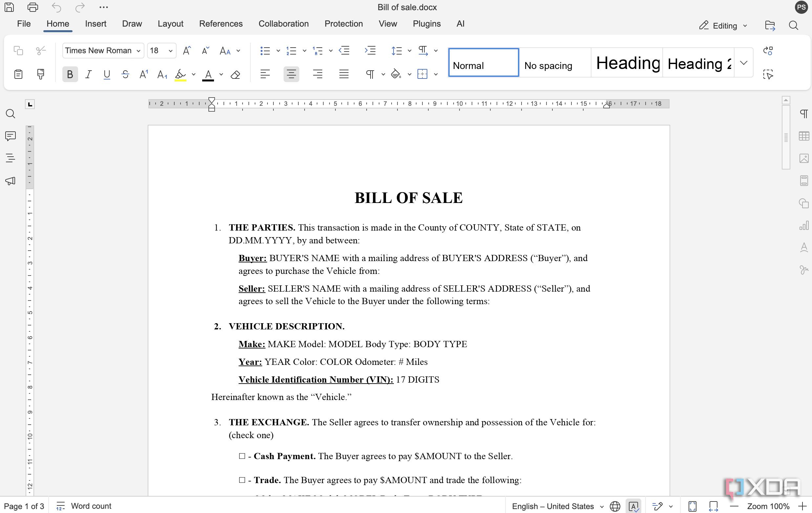Click the Paste clipboard icon
Screen dimensions: 812x513
(18, 74)
